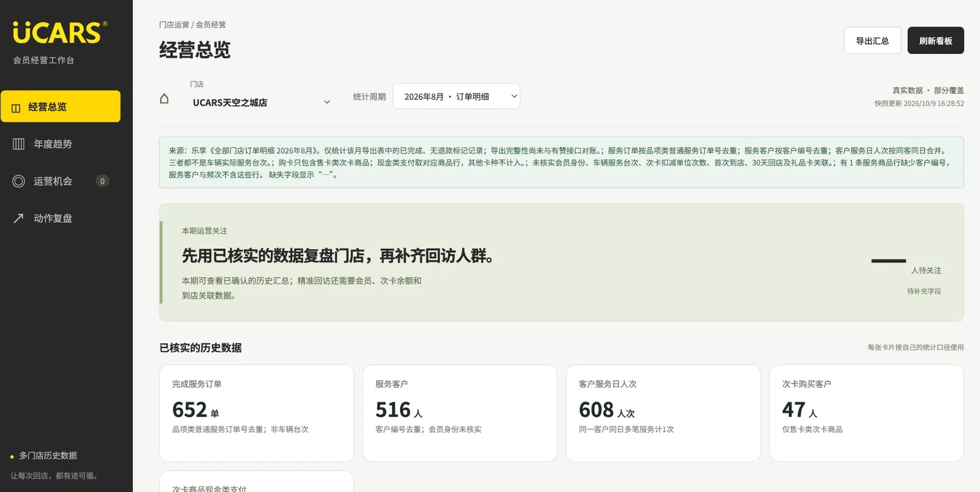
Task: Click the 经营总览 sidebar icon
Action: (x=16, y=108)
